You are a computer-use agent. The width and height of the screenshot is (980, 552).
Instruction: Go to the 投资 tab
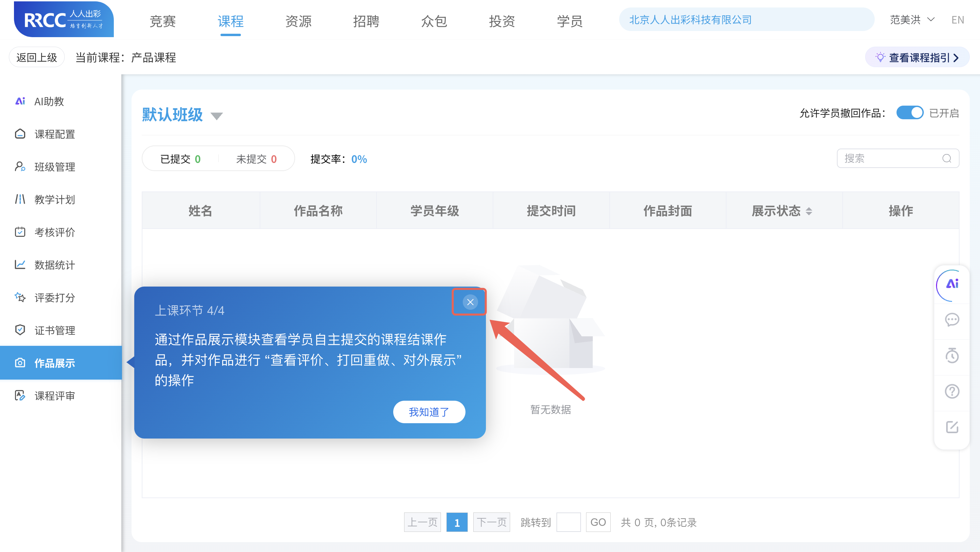(501, 21)
